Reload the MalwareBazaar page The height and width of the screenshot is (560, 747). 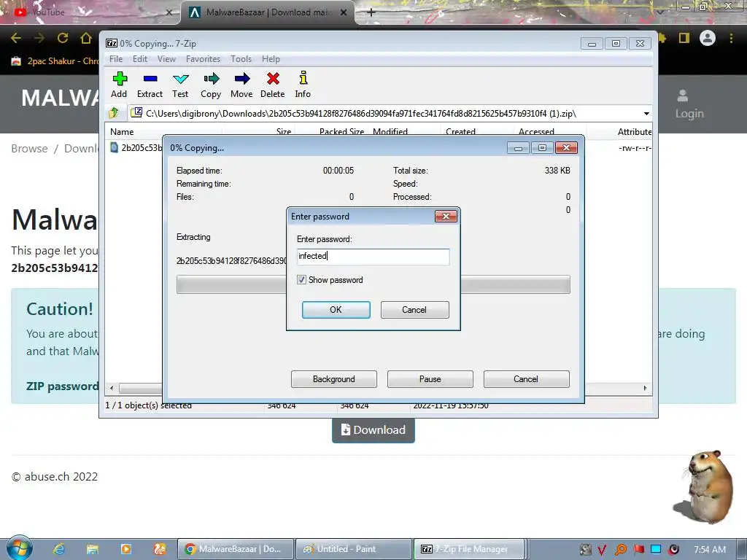pos(63,38)
